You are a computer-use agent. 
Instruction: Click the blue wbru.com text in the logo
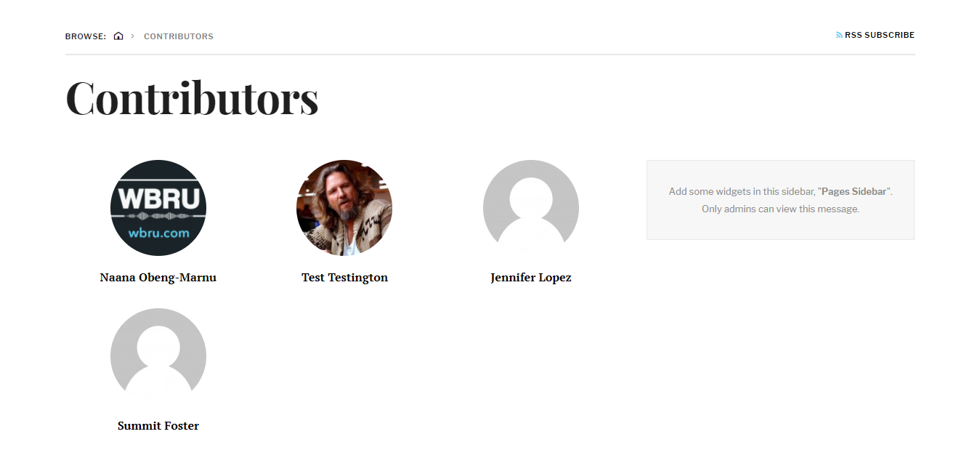click(x=158, y=233)
